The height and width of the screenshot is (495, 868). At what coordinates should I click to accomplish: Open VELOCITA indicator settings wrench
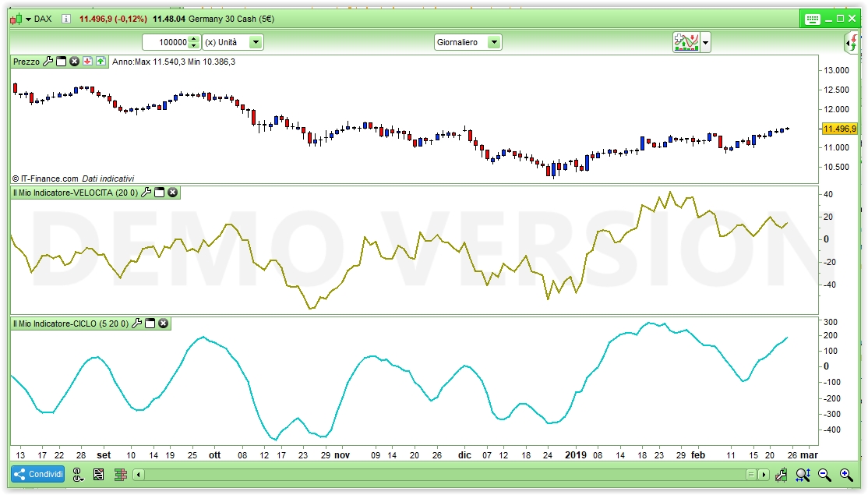[146, 193]
